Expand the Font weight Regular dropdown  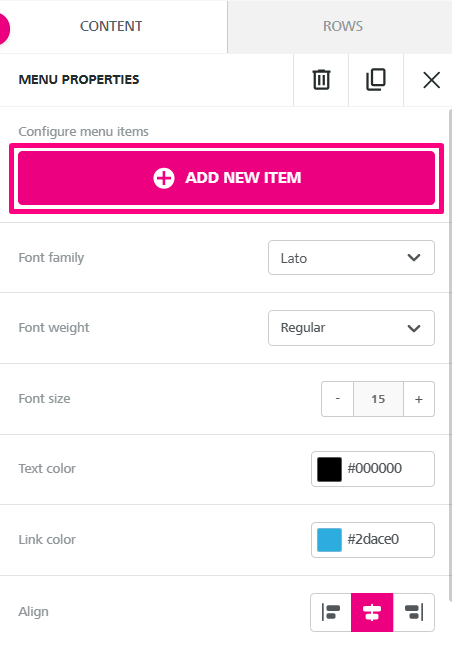tap(351, 328)
